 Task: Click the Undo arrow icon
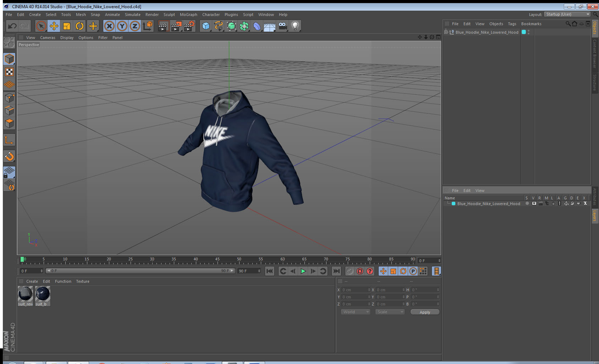click(x=12, y=26)
